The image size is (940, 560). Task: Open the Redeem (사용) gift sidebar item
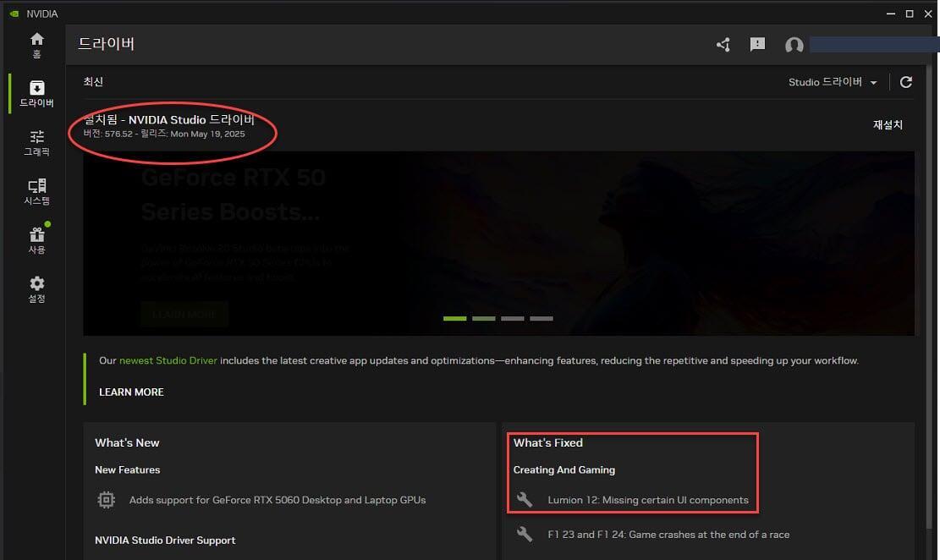36,240
